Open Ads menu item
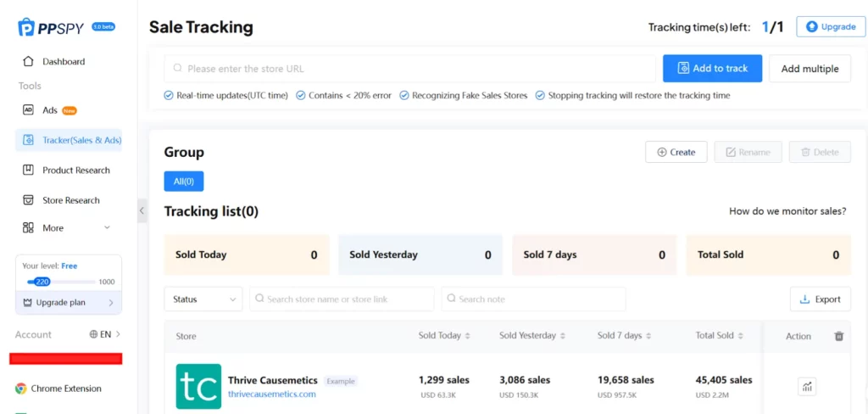The width and height of the screenshot is (868, 414). pos(50,109)
